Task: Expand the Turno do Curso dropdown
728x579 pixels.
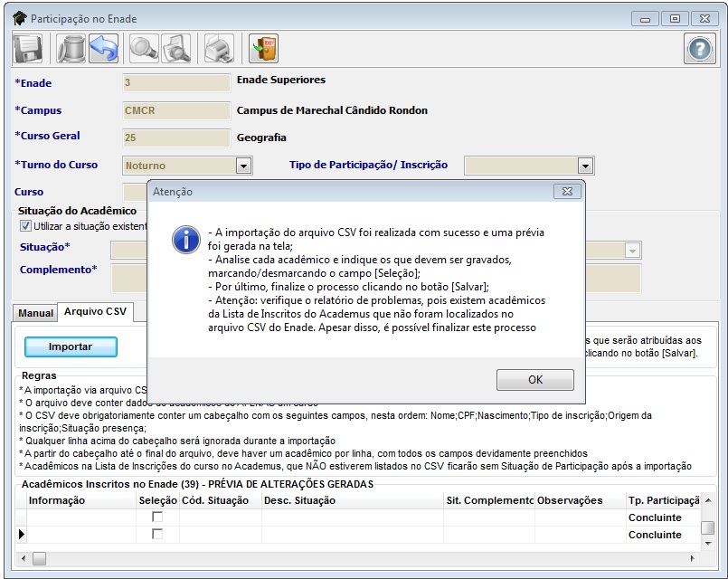Action: (x=243, y=166)
